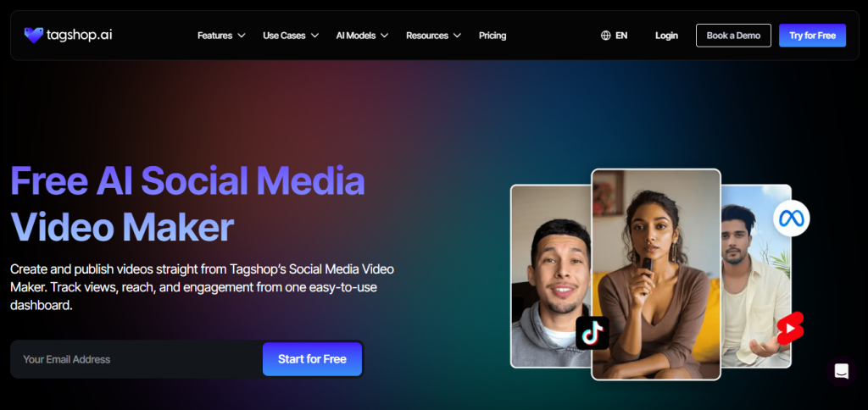Go to the Pricing page
This screenshot has height=410, width=868.
tap(492, 36)
